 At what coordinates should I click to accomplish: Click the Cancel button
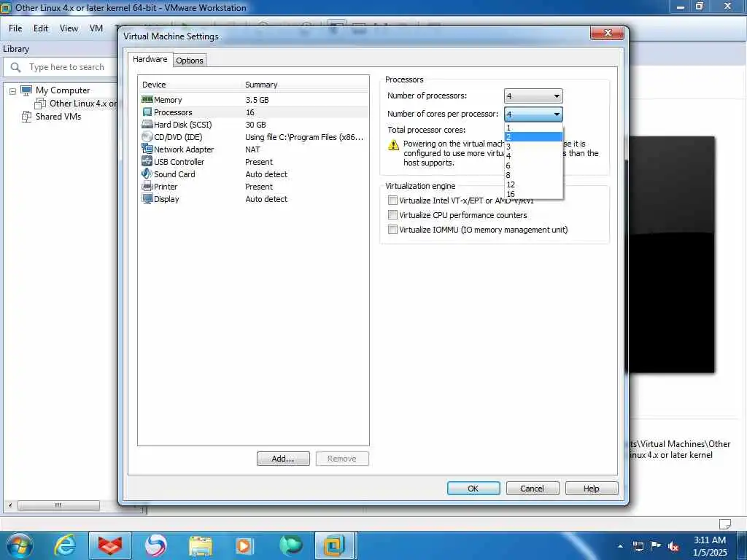(x=532, y=488)
